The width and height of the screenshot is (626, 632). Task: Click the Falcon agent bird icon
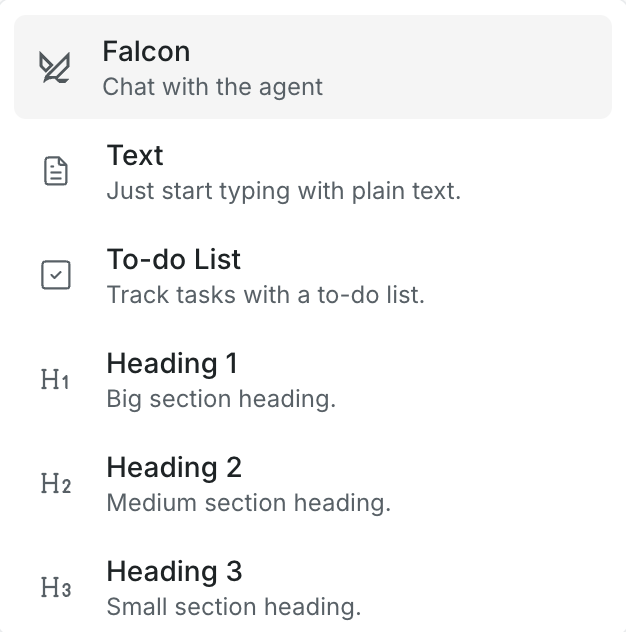55,68
